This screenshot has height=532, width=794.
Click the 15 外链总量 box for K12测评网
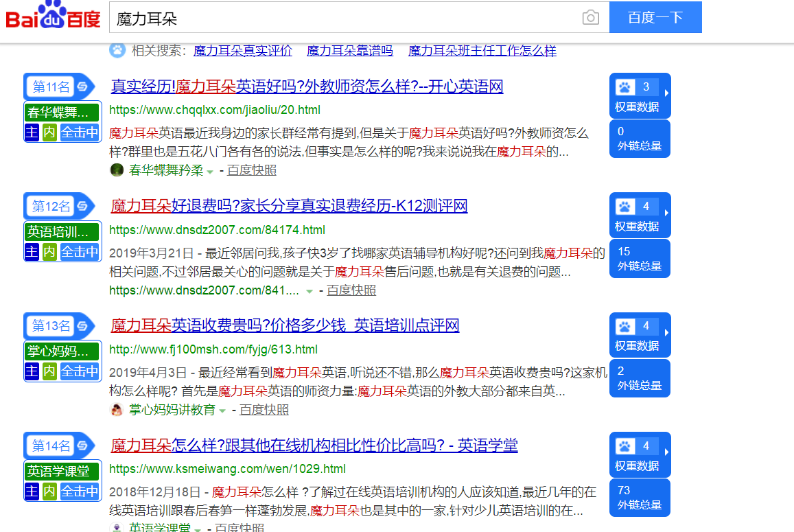[640, 258]
